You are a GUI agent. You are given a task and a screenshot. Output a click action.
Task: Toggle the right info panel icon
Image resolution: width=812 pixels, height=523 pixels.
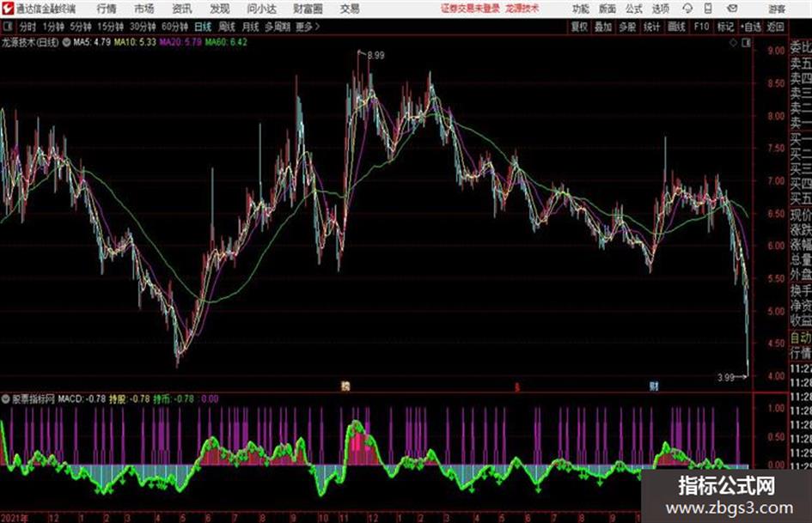click(x=746, y=43)
